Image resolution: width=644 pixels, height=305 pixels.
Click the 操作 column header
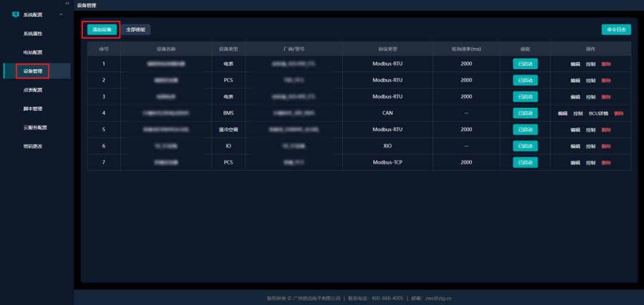point(590,49)
